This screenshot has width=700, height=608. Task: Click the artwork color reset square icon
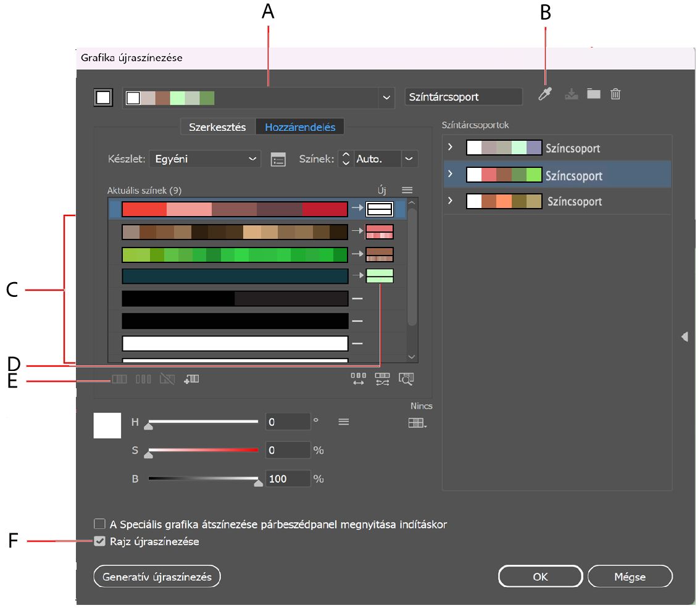pos(103,98)
